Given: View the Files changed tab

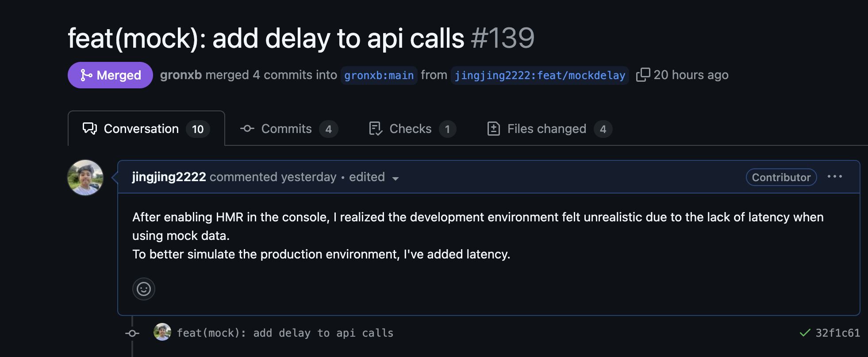Looking at the screenshot, I should [x=549, y=129].
